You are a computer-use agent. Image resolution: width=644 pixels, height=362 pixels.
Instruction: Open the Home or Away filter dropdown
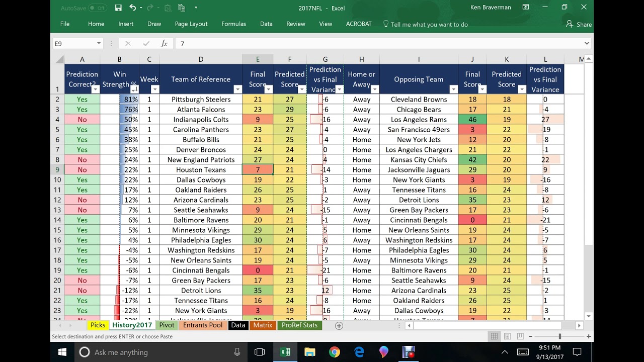pos(375,89)
